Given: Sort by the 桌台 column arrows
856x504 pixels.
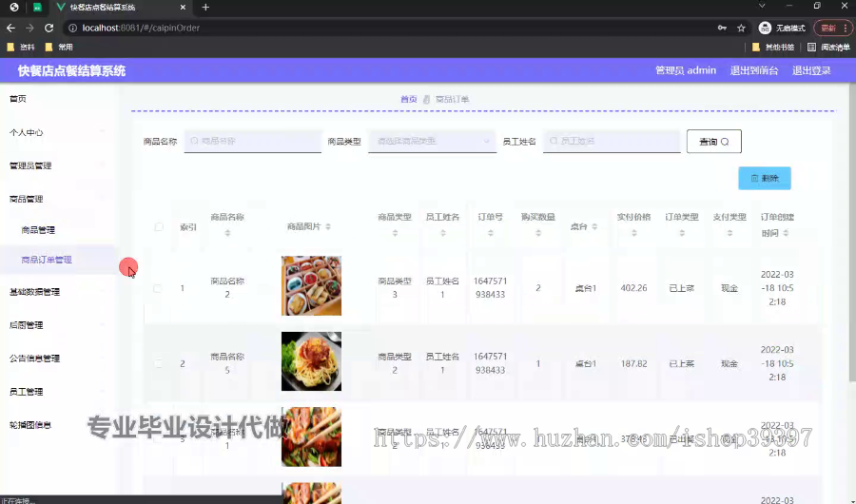Looking at the screenshot, I should point(594,226).
